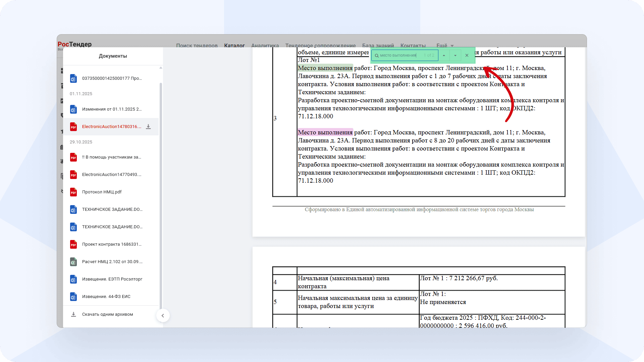This screenshot has height=362, width=644.
Task: Open the 'Аналитика' menu item
Action: [x=265, y=46]
